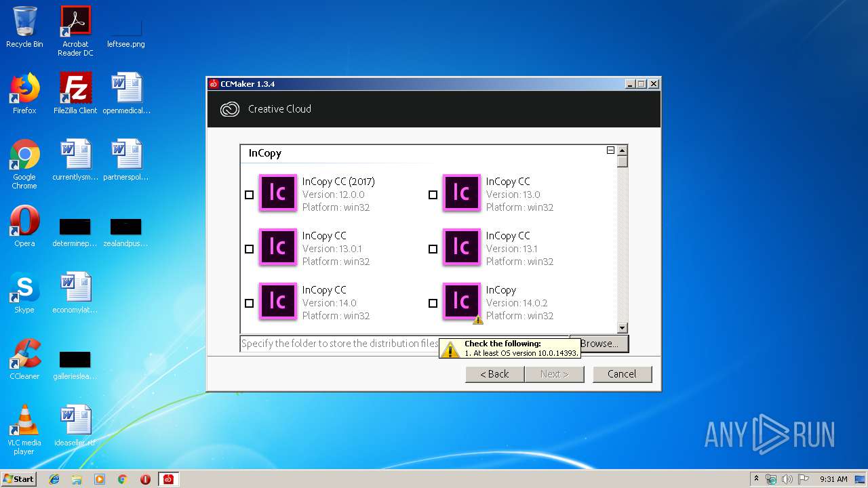Click the InCopy CC 13.0 Ic icon

click(462, 192)
